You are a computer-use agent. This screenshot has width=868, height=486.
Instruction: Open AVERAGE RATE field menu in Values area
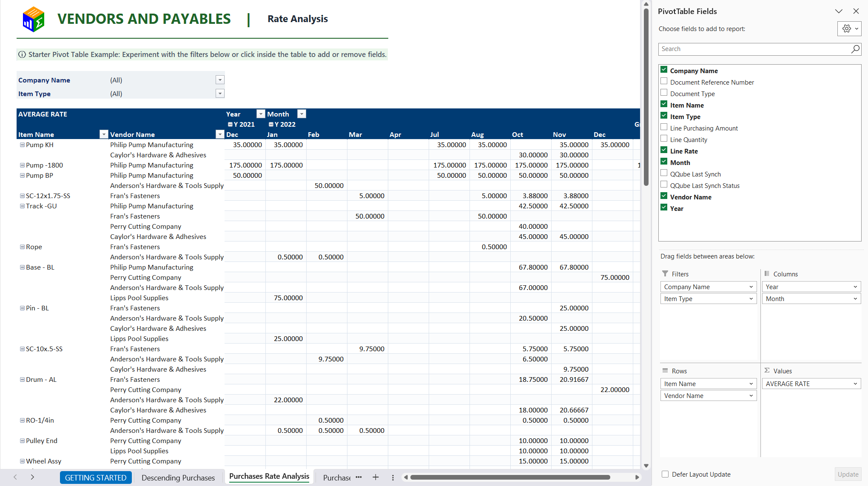[x=855, y=384]
